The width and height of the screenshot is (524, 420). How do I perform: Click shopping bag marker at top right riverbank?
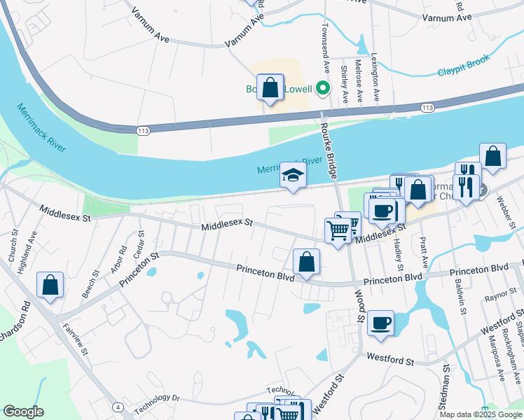pyautogui.click(x=493, y=157)
